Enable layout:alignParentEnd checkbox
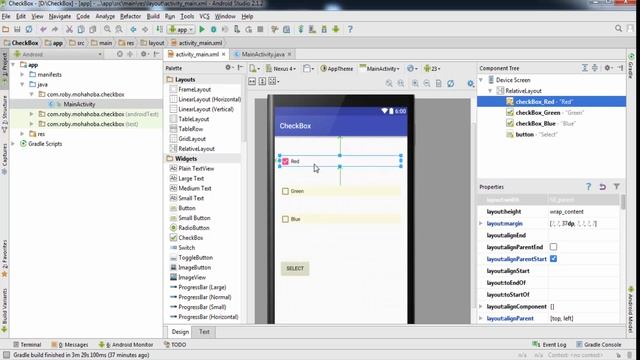Viewport: 640px width, 360px height. pyautogui.click(x=553, y=247)
